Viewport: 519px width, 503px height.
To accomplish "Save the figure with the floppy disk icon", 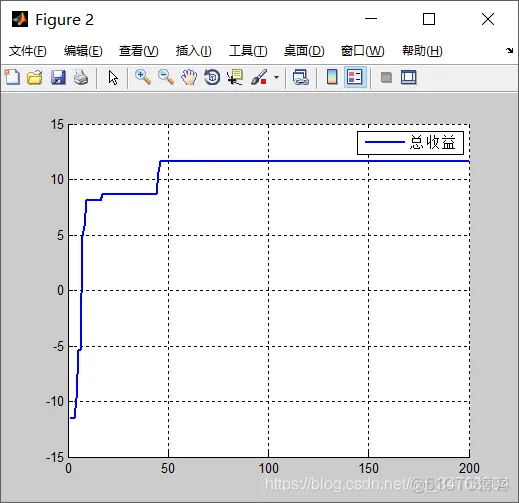I will click(x=58, y=77).
